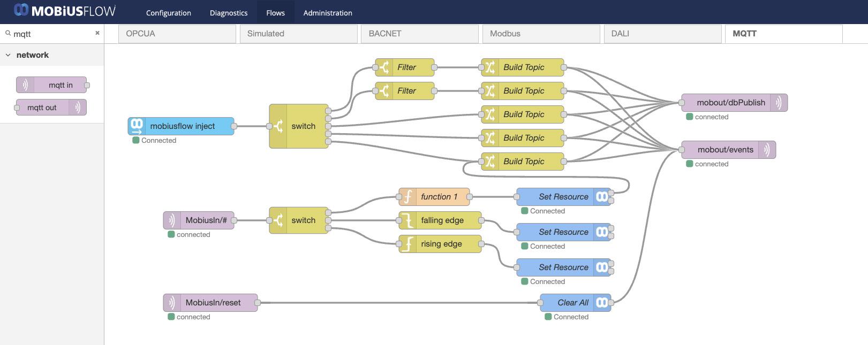Click mobout/dbPublish node MQTT icon

[779, 103]
